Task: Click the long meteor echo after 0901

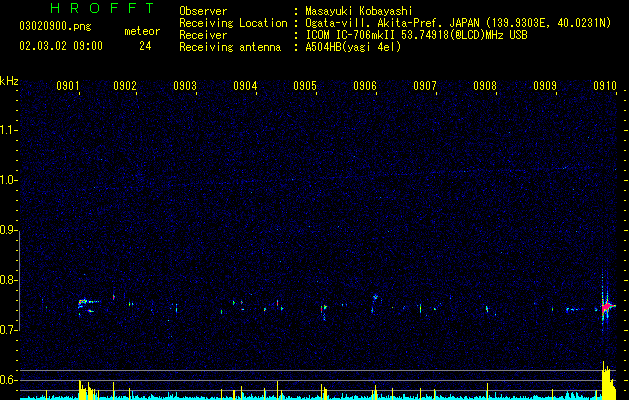Action: click(89, 305)
